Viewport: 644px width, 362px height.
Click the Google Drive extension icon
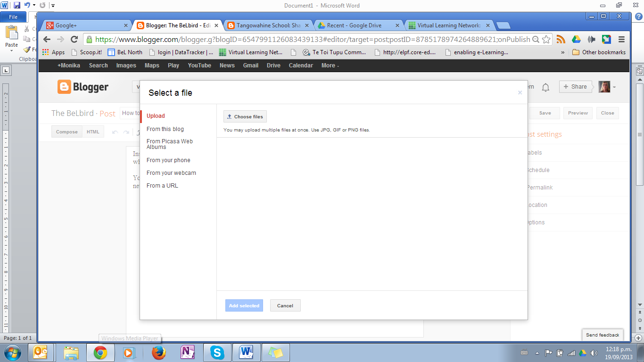pos(576,40)
